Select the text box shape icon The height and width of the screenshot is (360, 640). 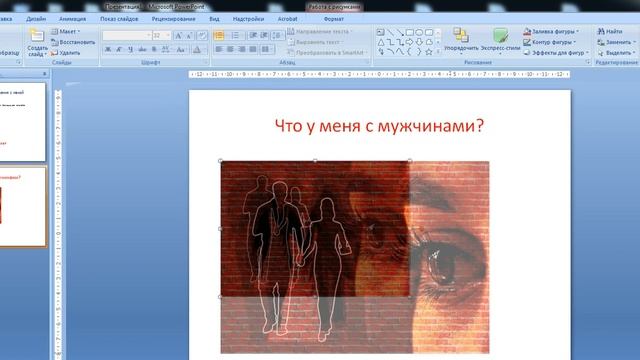(x=380, y=32)
